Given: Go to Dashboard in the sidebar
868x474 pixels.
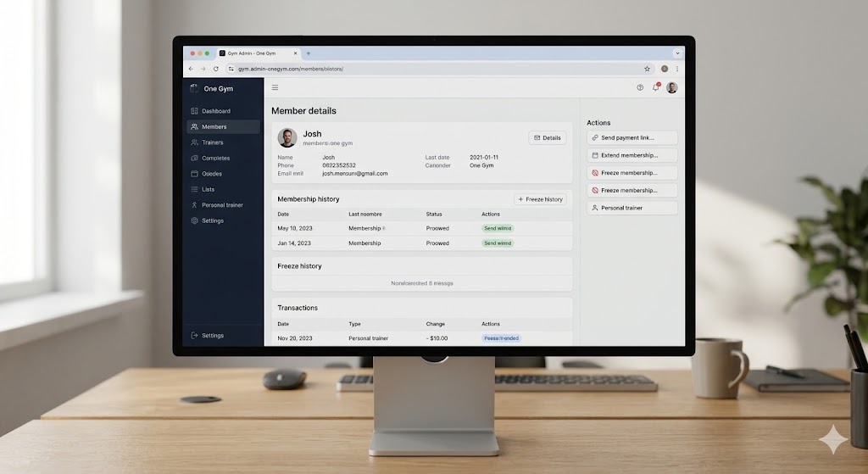Looking at the screenshot, I should [223, 111].
